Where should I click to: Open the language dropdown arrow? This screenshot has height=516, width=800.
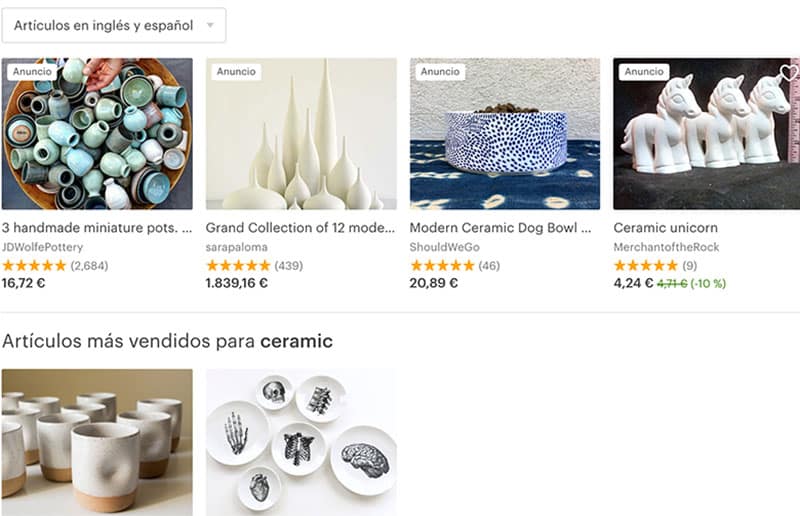210,25
